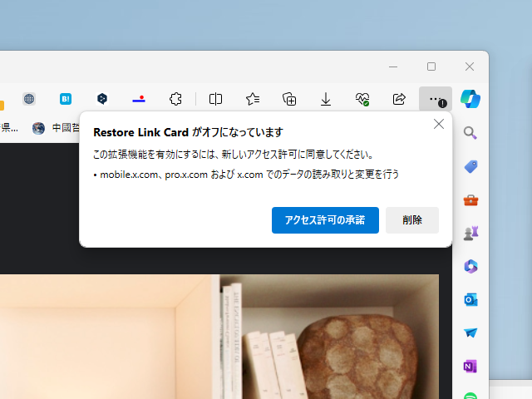
Task: Click the mobile.x.com permission line text
Action: tap(246, 175)
